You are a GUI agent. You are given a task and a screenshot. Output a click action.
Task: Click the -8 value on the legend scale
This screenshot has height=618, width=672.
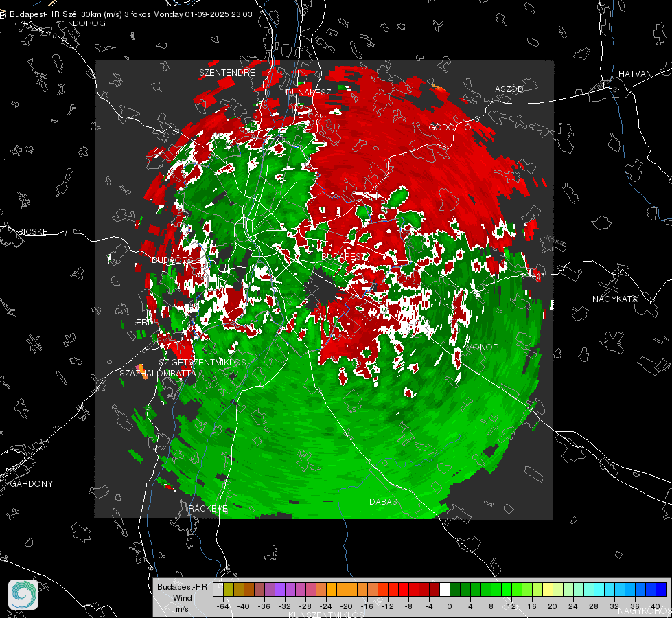point(408,606)
